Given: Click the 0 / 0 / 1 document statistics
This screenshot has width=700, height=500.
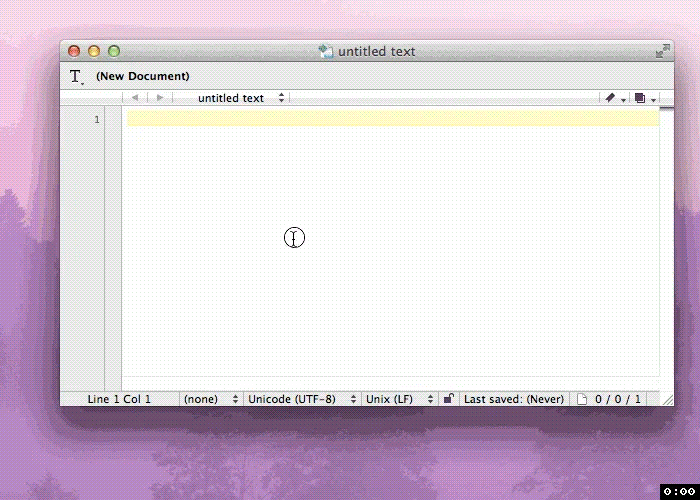Looking at the screenshot, I should point(617,399).
